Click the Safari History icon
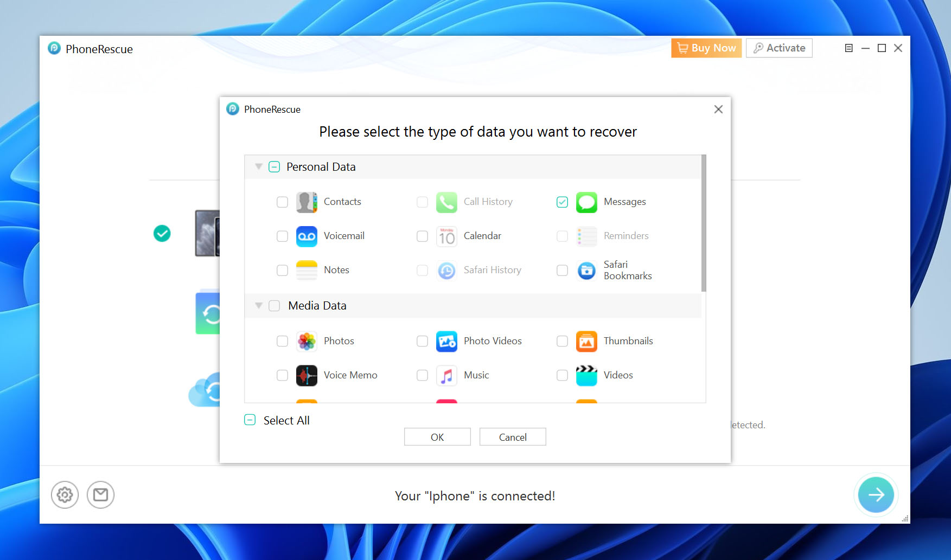 (446, 271)
